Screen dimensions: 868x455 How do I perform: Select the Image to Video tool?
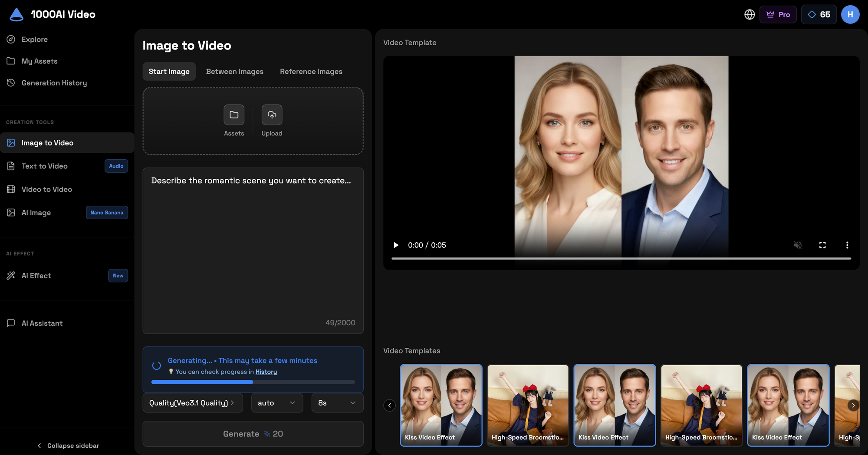(48, 142)
